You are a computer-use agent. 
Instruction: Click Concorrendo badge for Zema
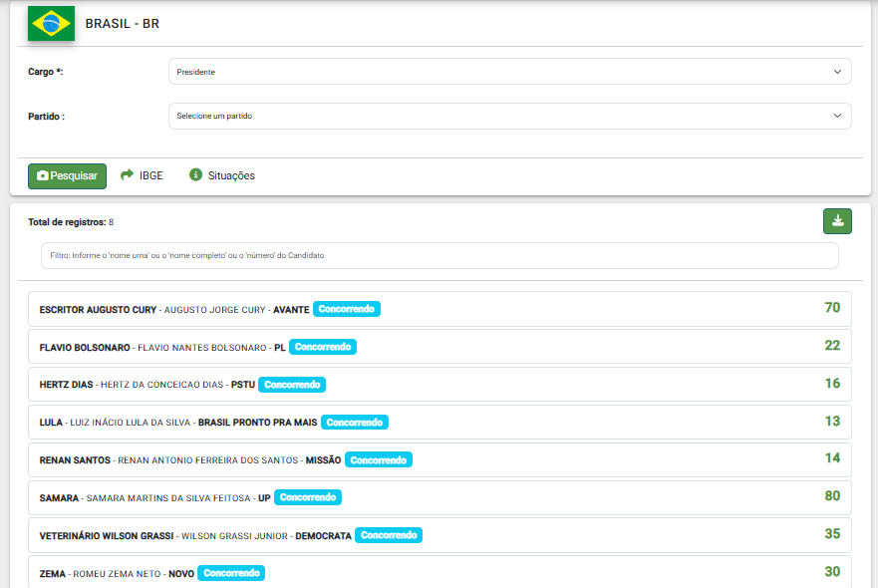231,573
